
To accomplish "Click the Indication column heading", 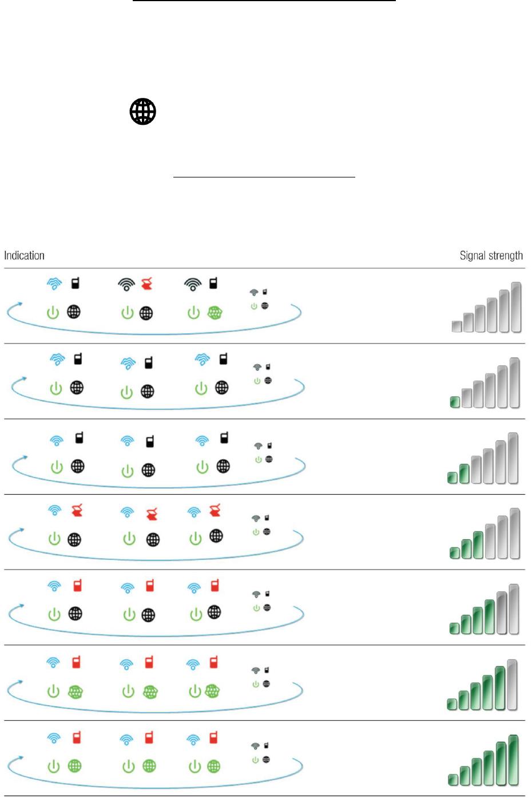I will tap(24, 256).
